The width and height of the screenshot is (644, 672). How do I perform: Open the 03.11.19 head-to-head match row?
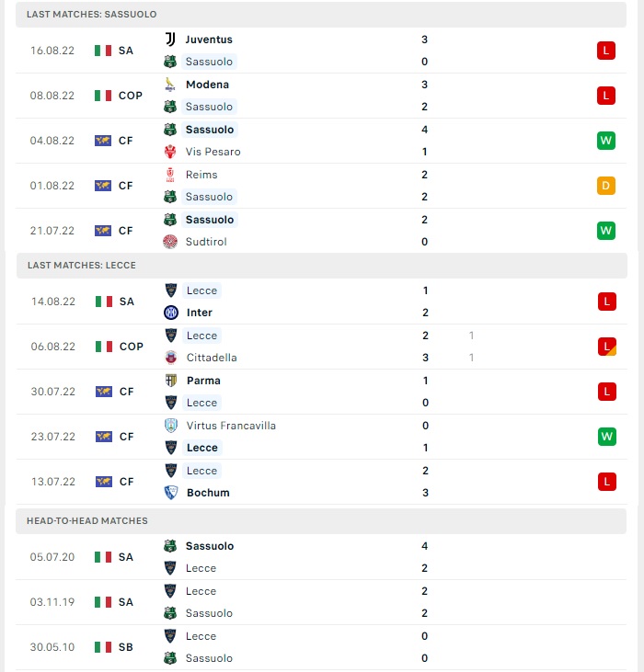(x=321, y=602)
